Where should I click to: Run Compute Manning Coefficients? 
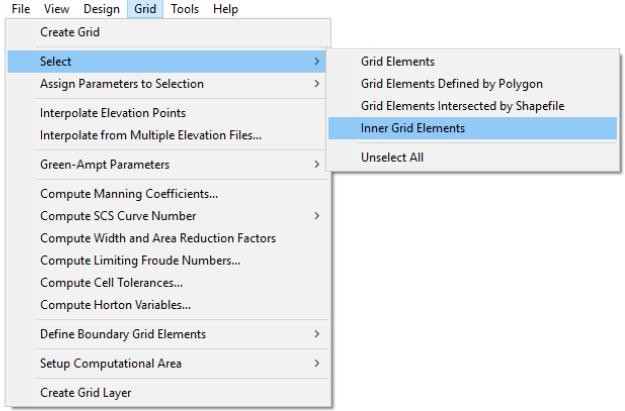[129, 194]
